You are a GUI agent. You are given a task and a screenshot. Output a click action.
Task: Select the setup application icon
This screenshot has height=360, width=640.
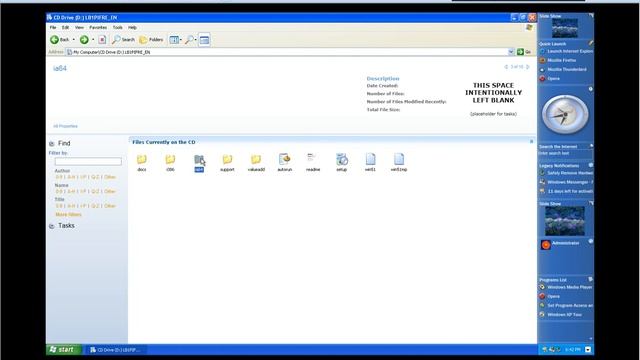click(342, 162)
